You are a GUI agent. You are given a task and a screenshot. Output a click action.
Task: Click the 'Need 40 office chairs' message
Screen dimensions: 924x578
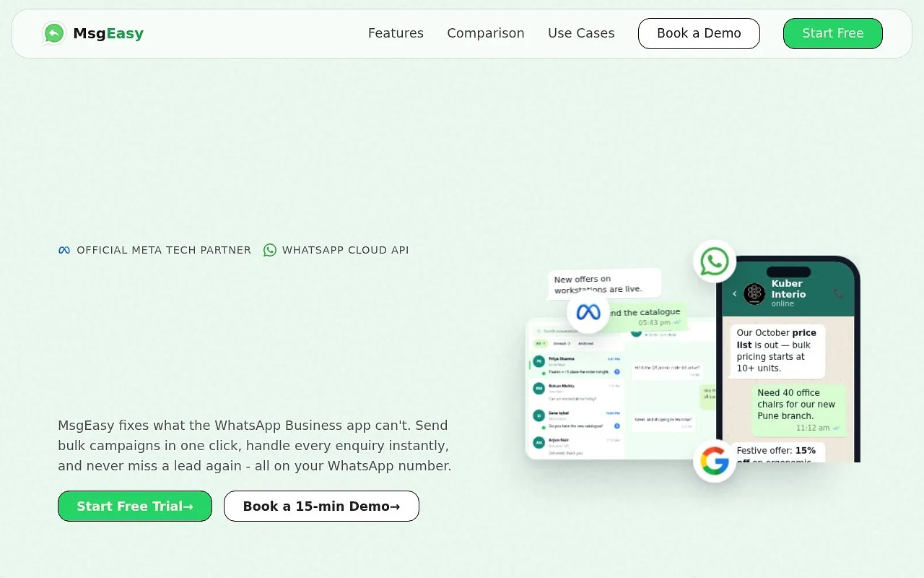point(798,410)
